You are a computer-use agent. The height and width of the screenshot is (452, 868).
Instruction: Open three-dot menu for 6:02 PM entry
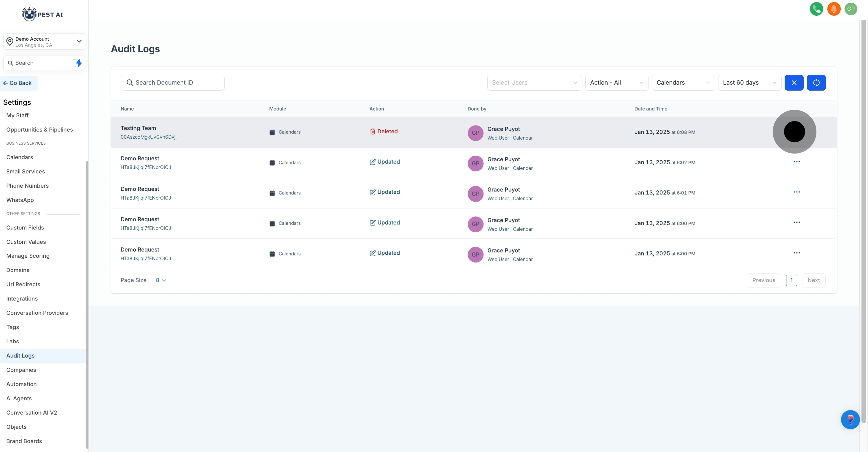click(797, 162)
